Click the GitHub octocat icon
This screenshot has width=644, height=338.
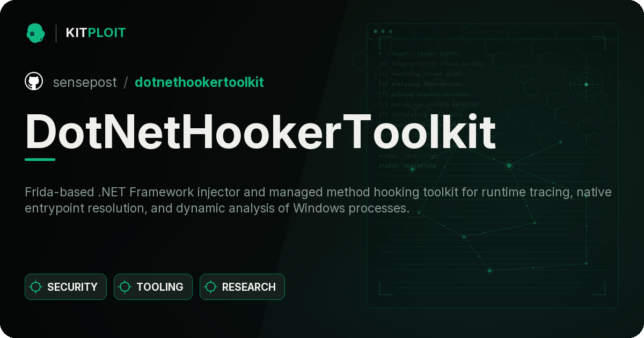[34, 82]
